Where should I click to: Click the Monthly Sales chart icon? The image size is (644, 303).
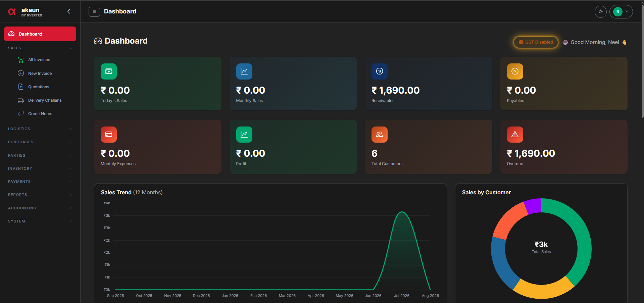click(x=244, y=71)
